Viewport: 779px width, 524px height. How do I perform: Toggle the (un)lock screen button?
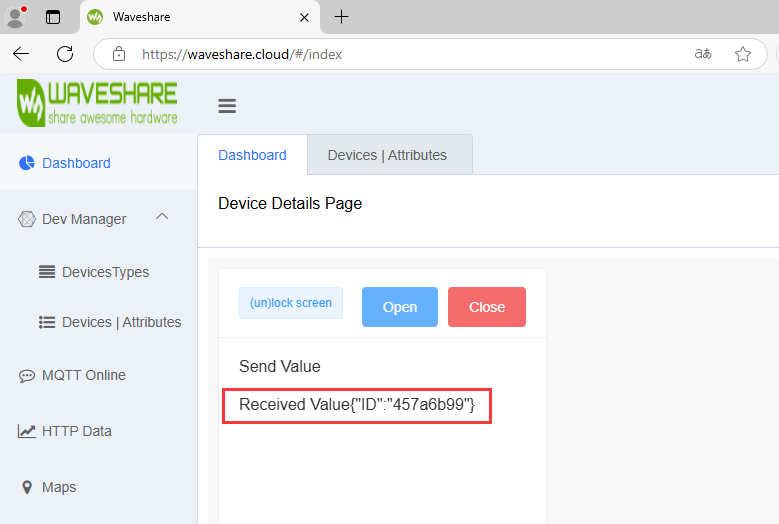[x=291, y=303]
